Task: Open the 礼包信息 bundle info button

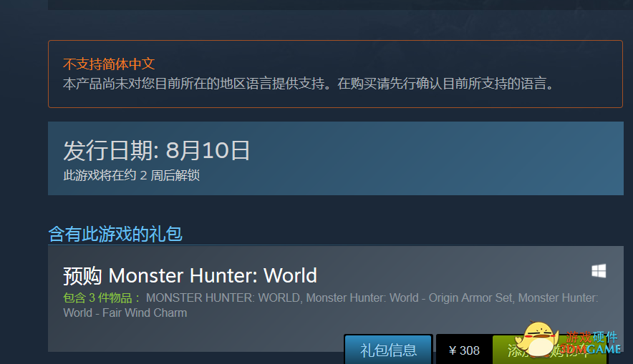Action: 388,350
